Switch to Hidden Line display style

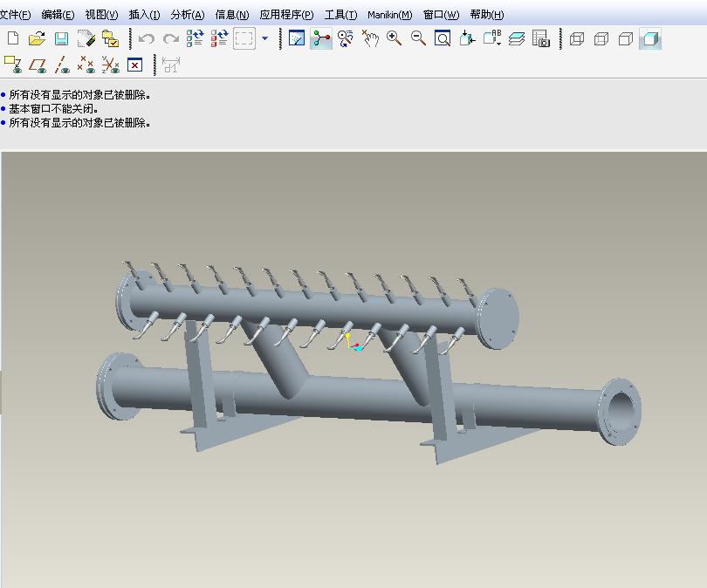click(601, 39)
